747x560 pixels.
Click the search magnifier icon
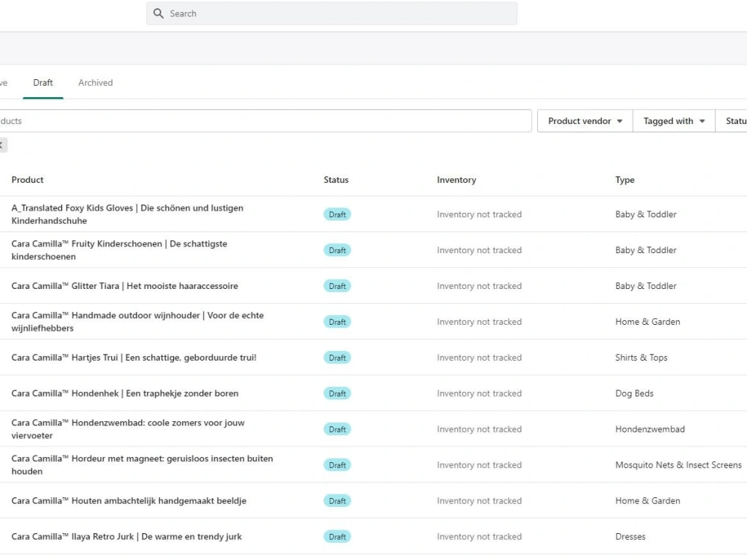pyautogui.click(x=158, y=13)
